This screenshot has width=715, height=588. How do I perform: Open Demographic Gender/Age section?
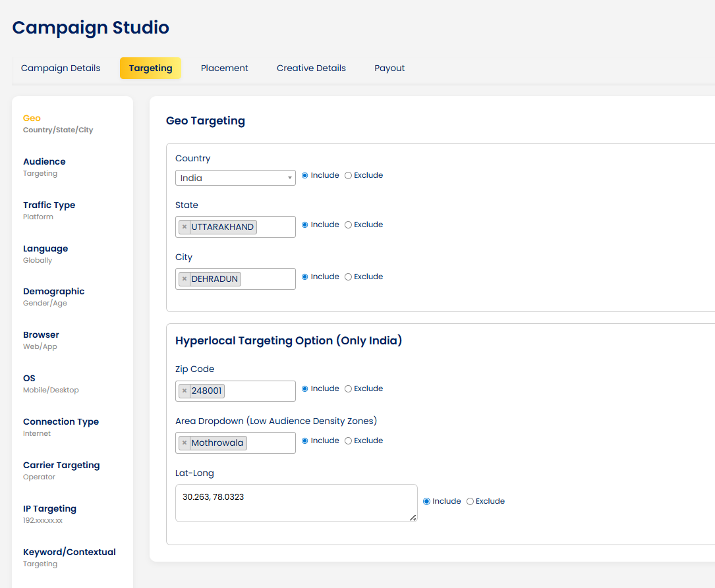(54, 297)
